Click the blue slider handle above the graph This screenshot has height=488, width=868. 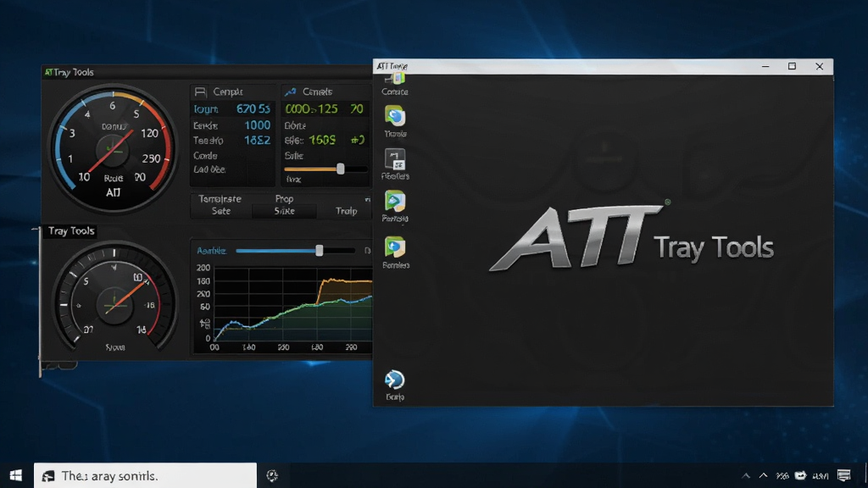320,251
